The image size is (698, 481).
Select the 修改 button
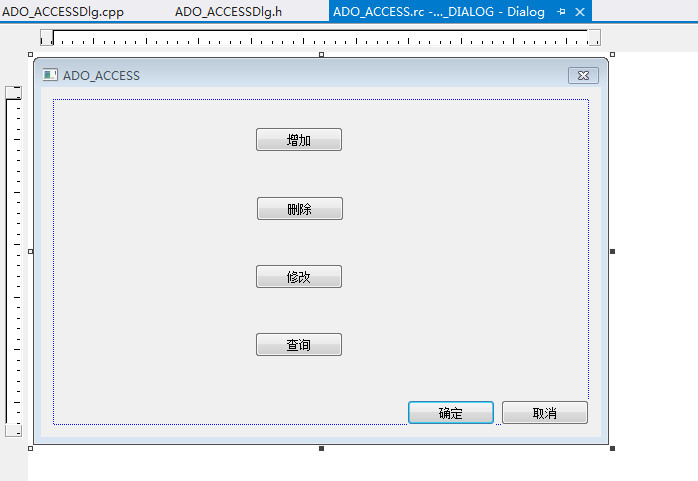(x=299, y=277)
